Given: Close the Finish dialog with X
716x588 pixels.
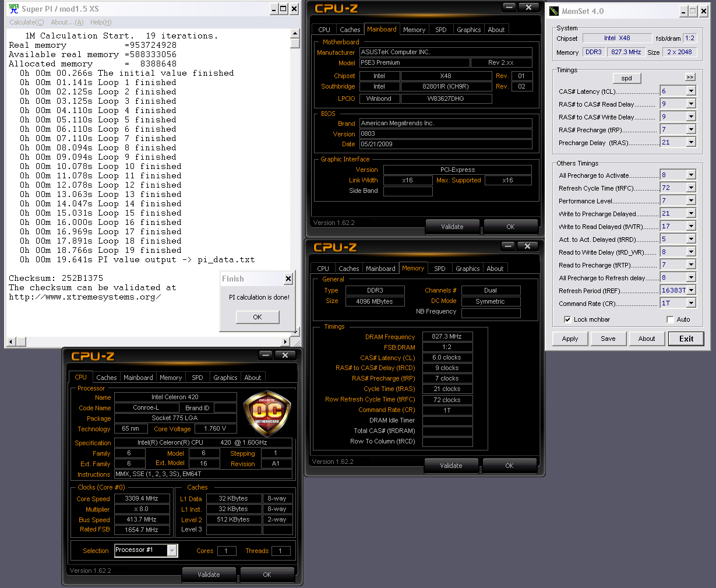Looking at the screenshot, I should click(288, 279).
